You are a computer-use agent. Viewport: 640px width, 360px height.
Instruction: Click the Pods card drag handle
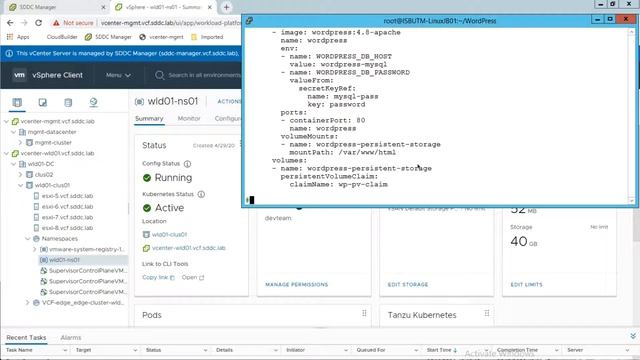pos(364,313)
